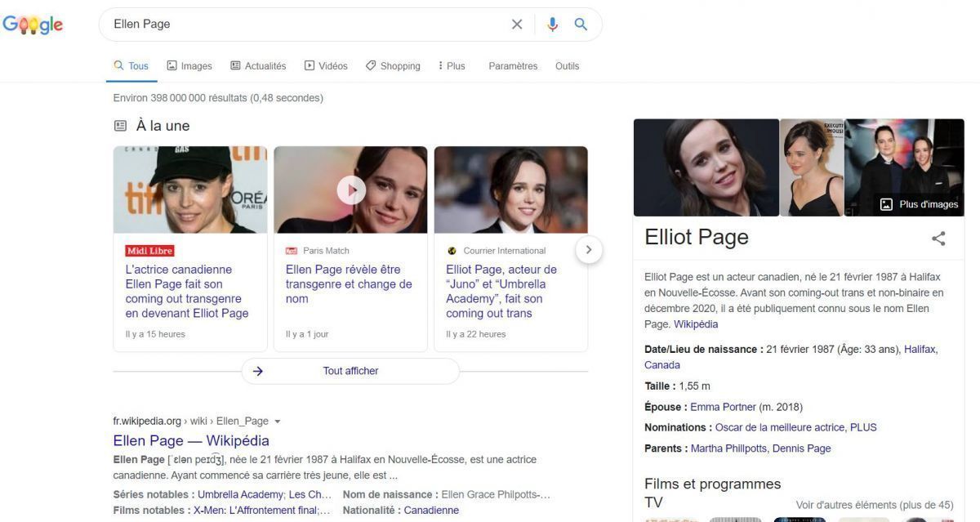Open the Actualités tab
The image size is (980, 522).
pos(258,66)
